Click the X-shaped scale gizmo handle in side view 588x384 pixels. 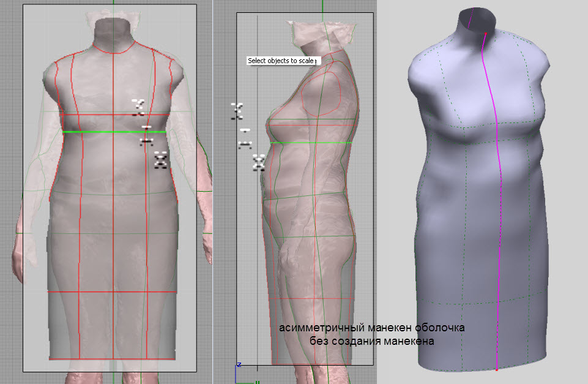258,162
